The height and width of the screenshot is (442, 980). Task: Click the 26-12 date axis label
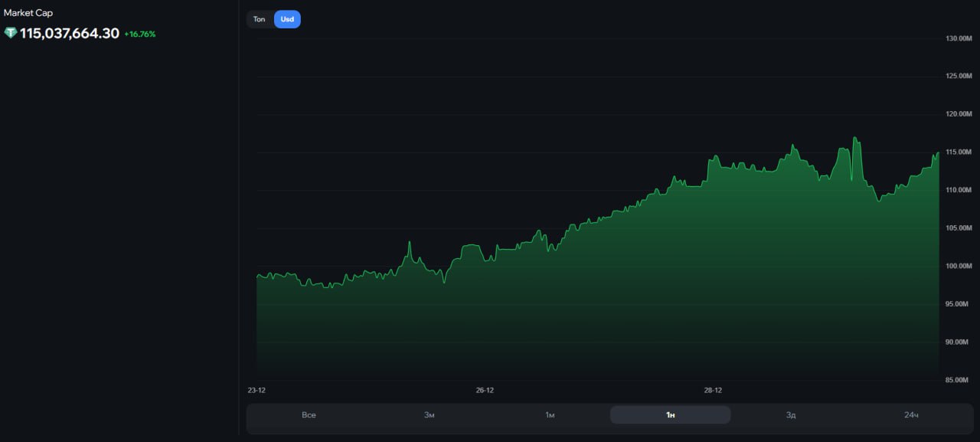(485, 390)
